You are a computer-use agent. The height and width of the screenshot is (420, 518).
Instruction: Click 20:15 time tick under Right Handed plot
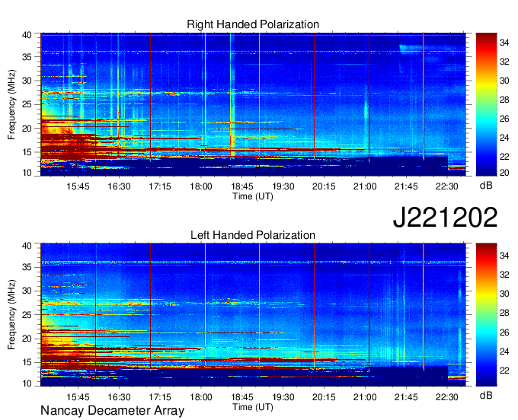coord(324,186)
